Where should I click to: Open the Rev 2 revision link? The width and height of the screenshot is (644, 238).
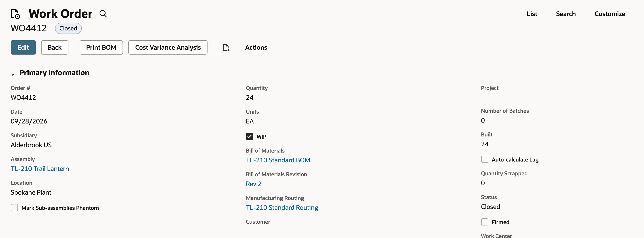click(x=254, y=184)
